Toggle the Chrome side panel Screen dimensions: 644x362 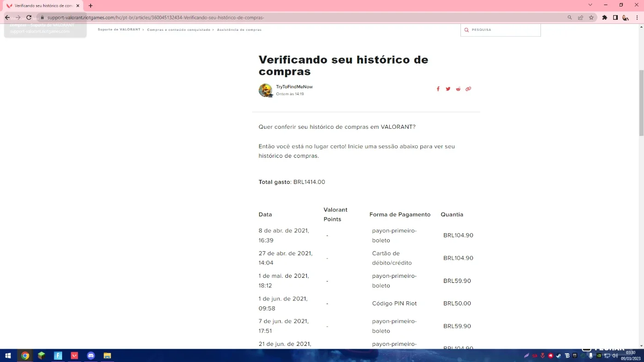click(x=615, y=17)
